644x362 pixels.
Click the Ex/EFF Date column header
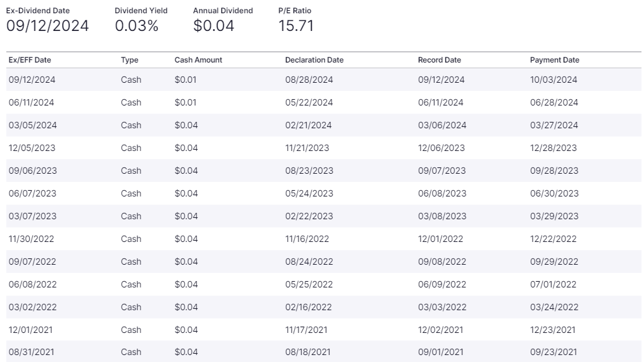click(x=30, y=60)
